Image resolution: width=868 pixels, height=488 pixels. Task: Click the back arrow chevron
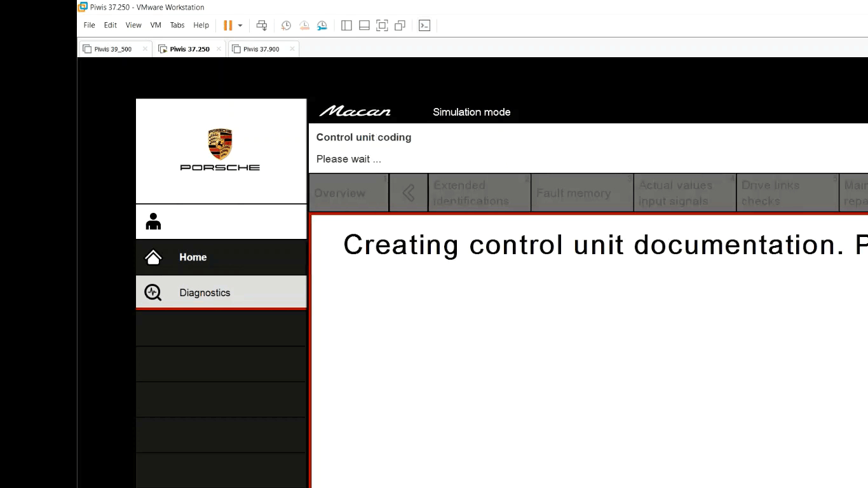pos(409,193)
